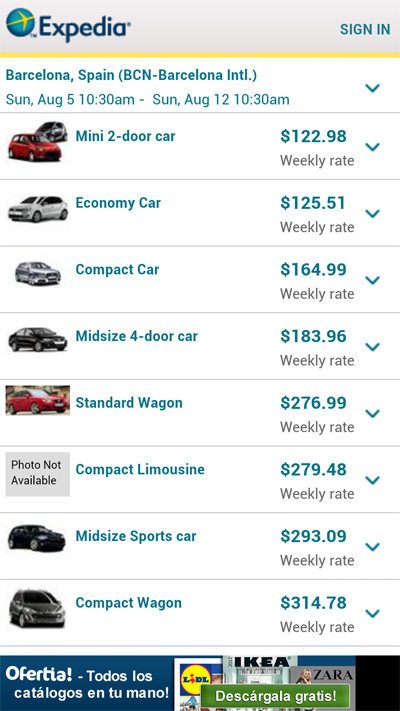The width and height of the screenshot is (400, 711).
Task: Expand the Midsize 4-door car chevron
Action: point(373,346)
